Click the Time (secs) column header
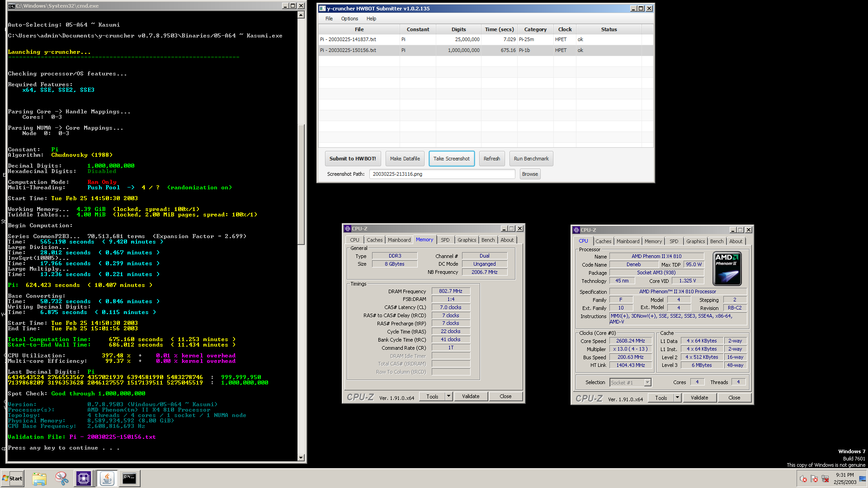868x488 pixels. pyautogui.click(x=499, y=29)
